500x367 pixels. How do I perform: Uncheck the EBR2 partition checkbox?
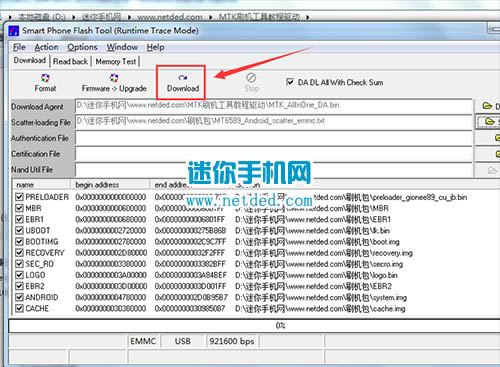(19, 286)
